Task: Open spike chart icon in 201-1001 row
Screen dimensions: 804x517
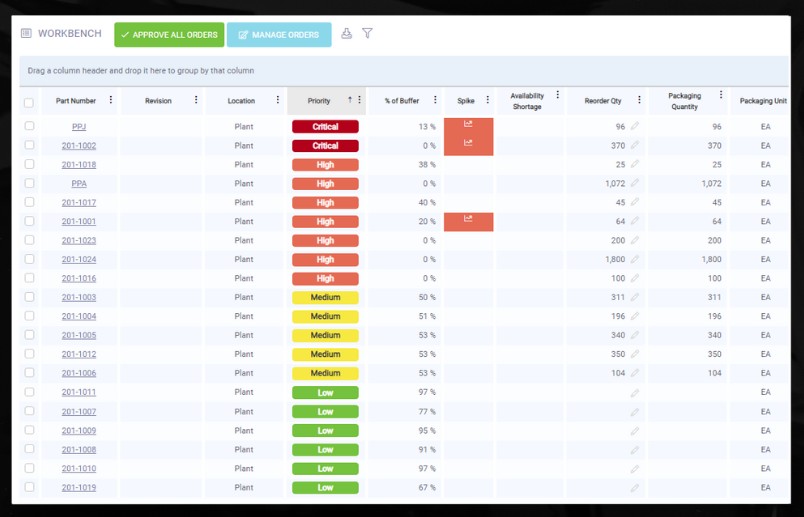Action: click(468, 220)
